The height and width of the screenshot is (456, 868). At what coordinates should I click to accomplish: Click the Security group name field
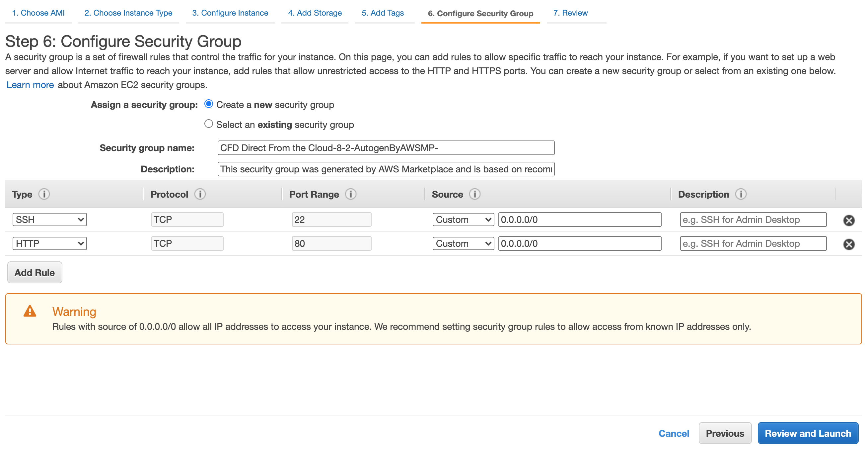coord(386,148)
